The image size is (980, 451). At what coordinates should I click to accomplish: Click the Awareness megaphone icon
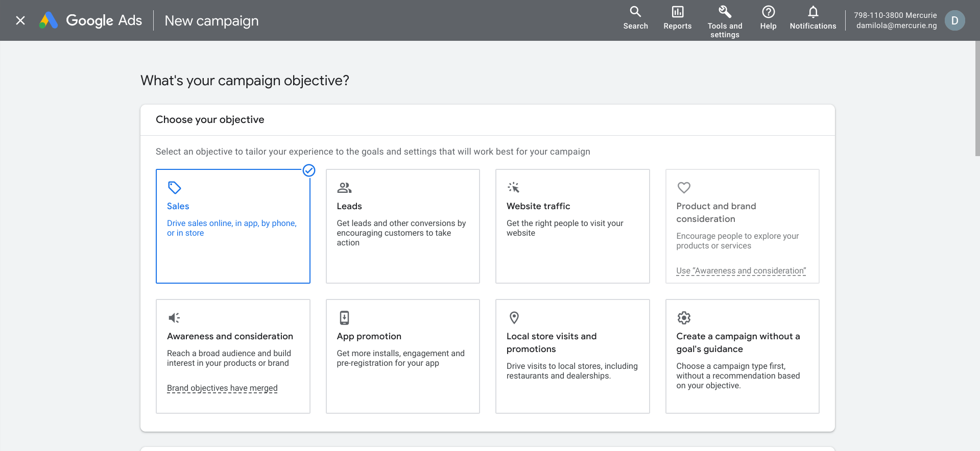174,318
